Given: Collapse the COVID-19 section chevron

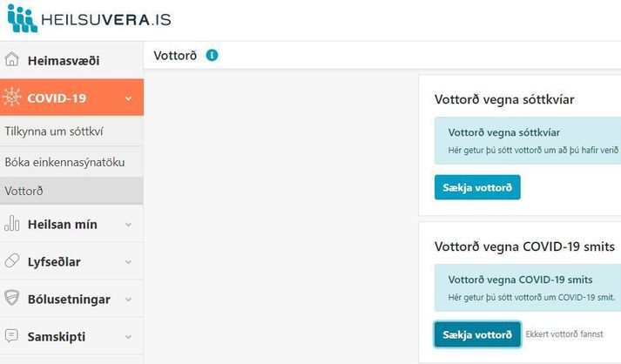Looking at the screenshot, I should click(x=128, y=98).
